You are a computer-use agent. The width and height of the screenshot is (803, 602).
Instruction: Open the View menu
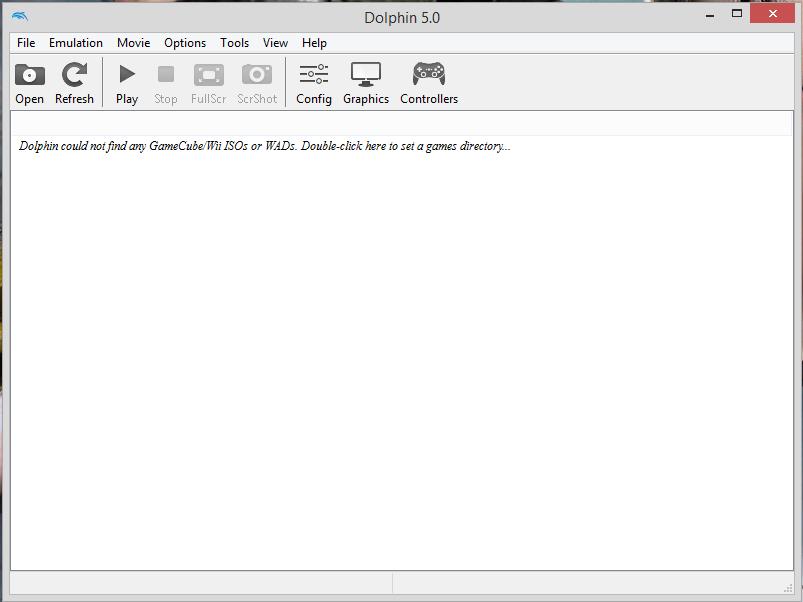tap(275, 43)
